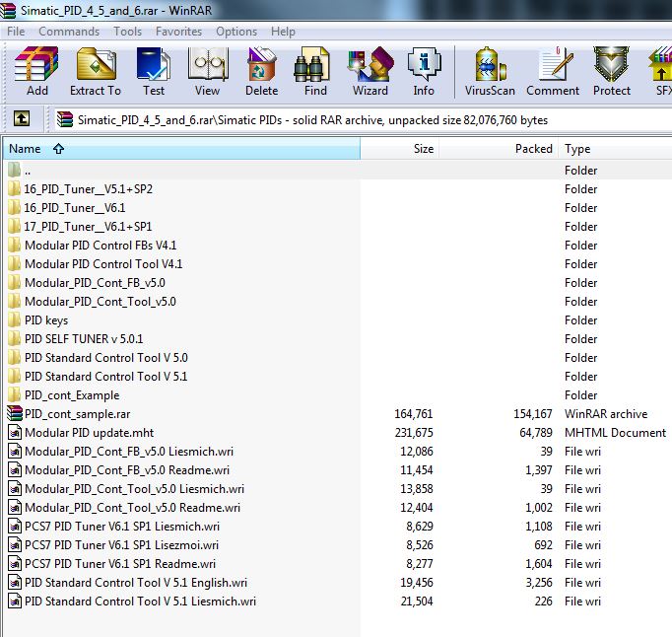The image size is (672, 637).
Task: Go up one folder level button
Action: pyautogui.click(x=22, y=119)
